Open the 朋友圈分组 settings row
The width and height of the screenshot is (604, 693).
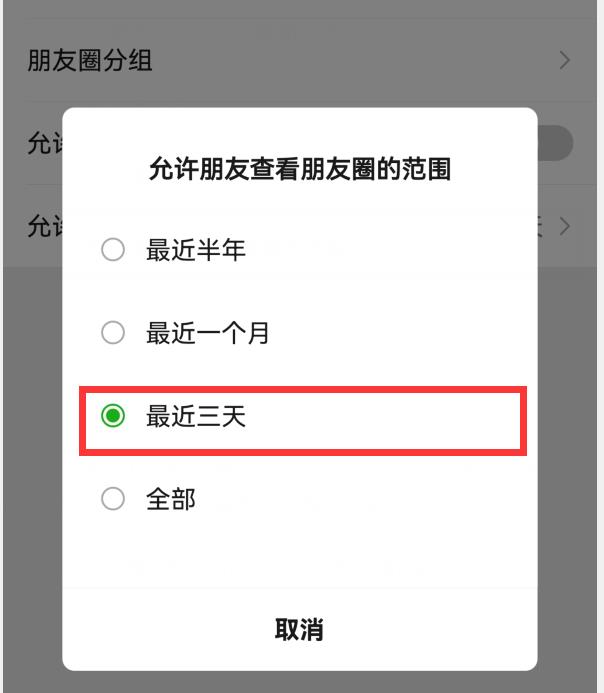[90, 60]
